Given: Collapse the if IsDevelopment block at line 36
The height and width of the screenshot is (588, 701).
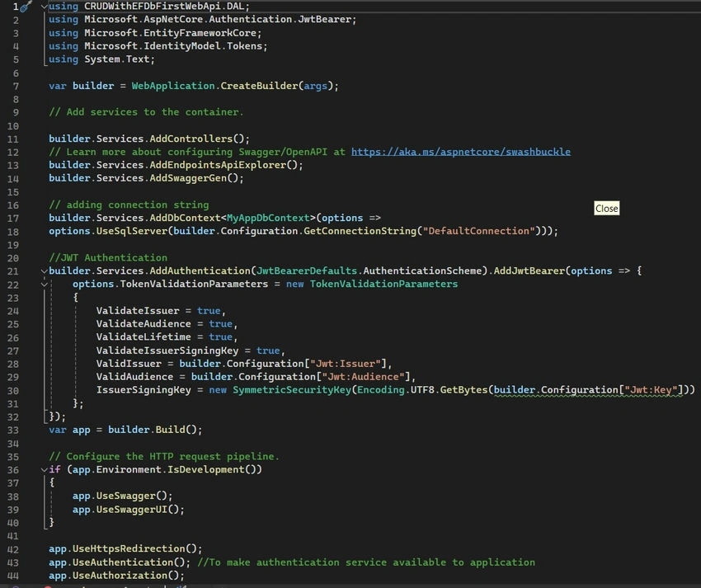Looking at the screenshot, I should click(44, 470).
